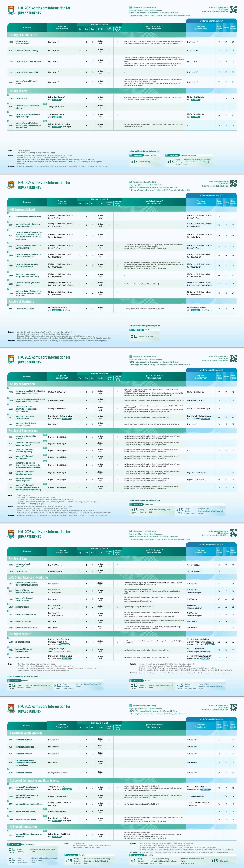244x868 pixels.
Task: Open Bachelor of Chinese Medicine programme
Action: tap(25, 614)
